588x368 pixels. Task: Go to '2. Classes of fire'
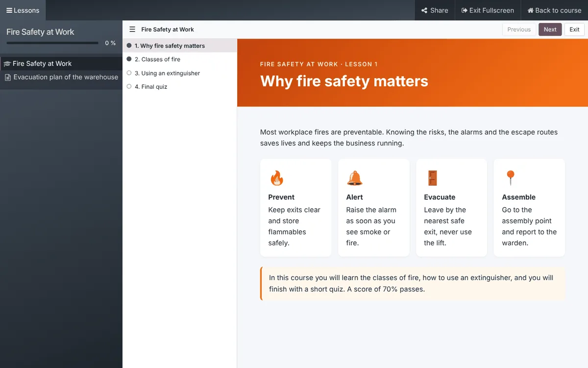(180, 59)
